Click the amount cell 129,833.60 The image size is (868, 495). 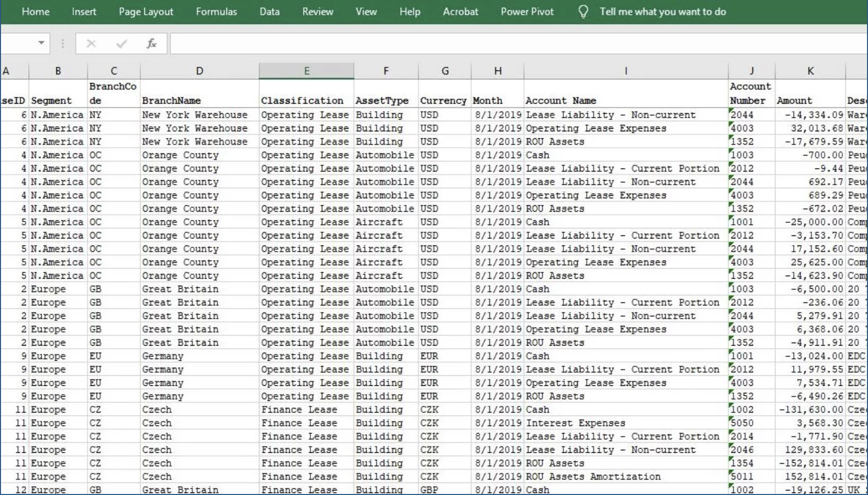tap(810, 450)
